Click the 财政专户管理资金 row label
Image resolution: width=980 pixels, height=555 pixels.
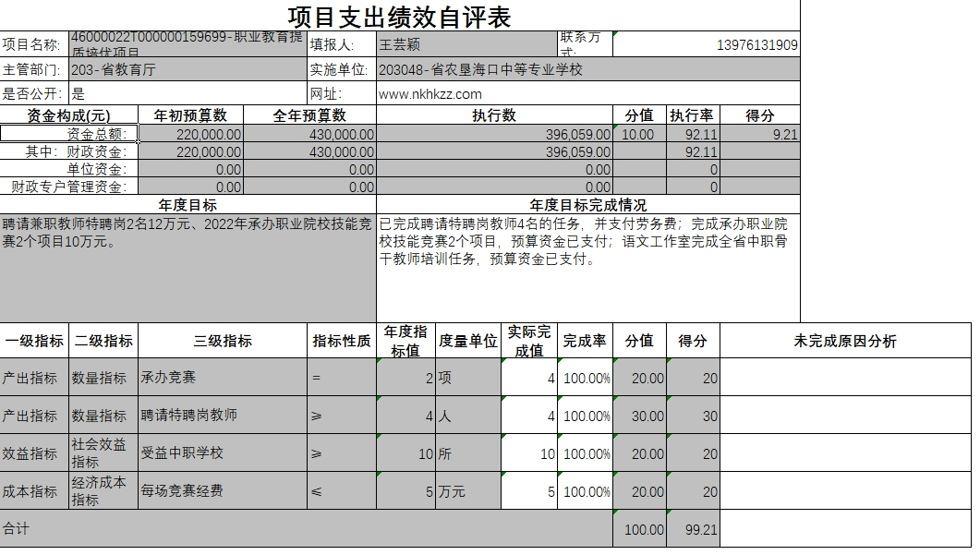tap(68, 187)
